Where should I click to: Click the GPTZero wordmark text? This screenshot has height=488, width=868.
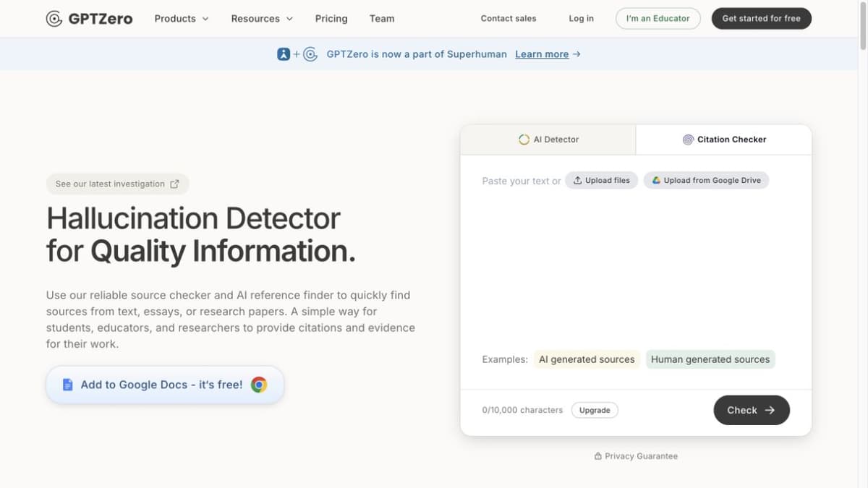coord(101,19)
